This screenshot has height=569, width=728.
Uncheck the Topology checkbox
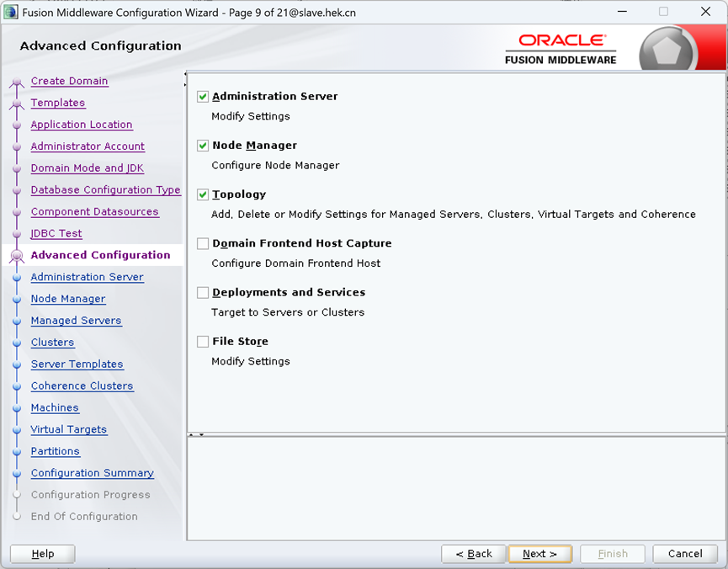coord(203,194)
